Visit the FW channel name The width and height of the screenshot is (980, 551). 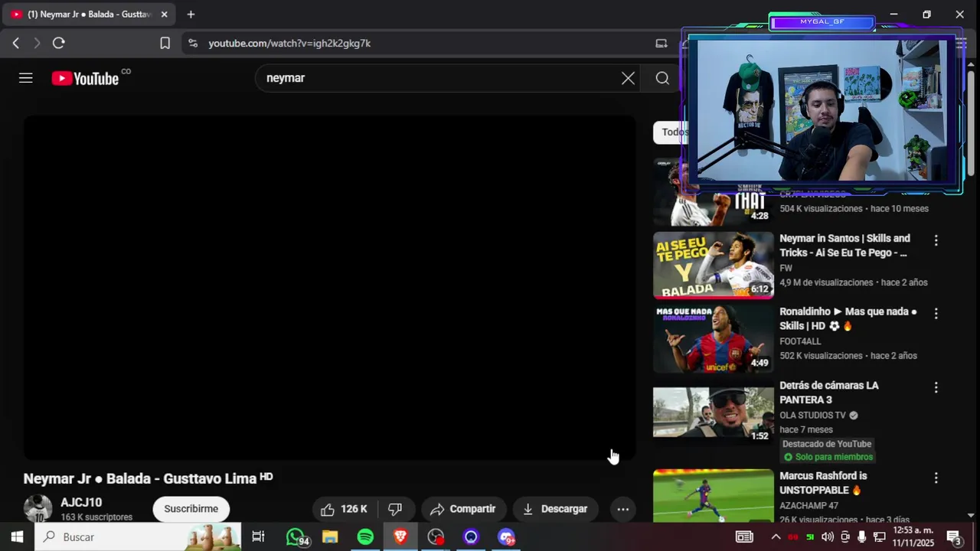click(x=786, y=268)
